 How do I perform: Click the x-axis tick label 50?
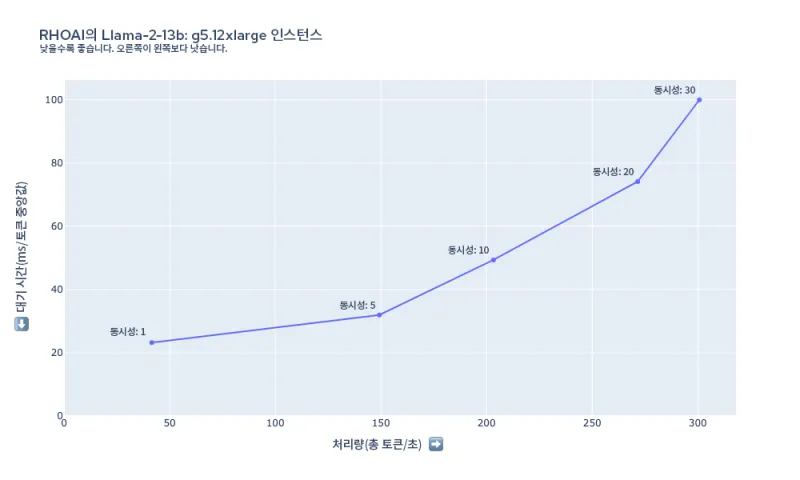point(170,424)
